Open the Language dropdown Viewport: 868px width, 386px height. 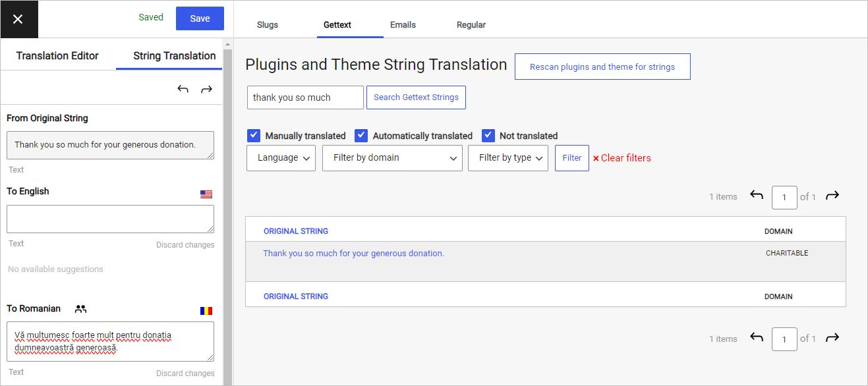[281, 157]
